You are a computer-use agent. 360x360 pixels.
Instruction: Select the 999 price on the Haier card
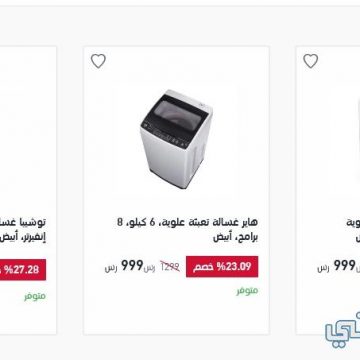pyautogui.click(x=132, y=266)
